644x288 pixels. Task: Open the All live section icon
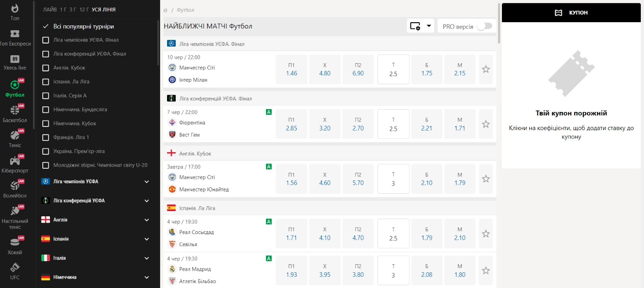15,59
